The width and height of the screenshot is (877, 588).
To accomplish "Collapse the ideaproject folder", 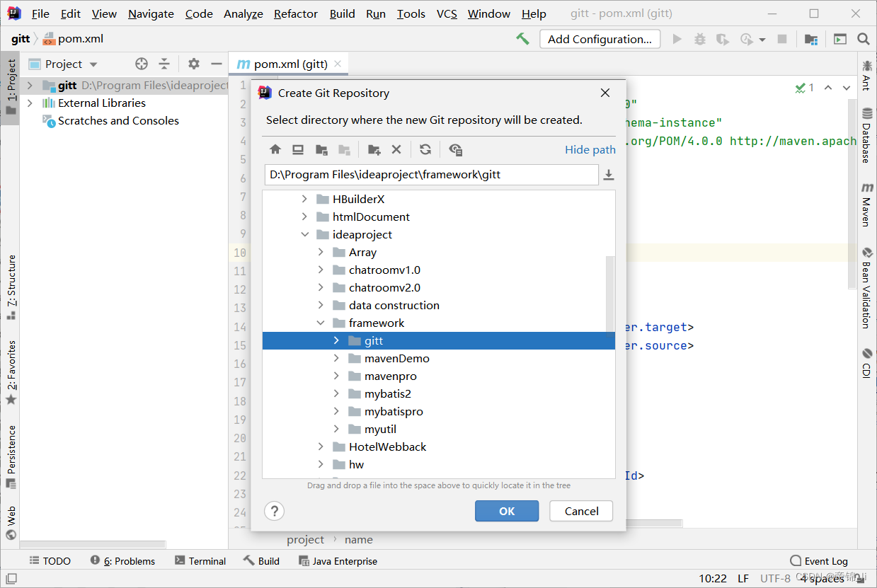I will (x=305, y=235).
